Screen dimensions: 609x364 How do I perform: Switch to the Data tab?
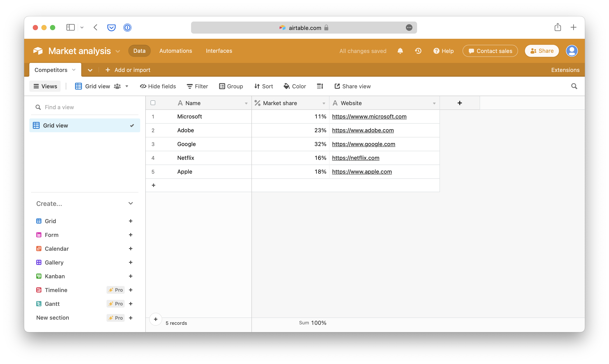click(x=139, y=51)
